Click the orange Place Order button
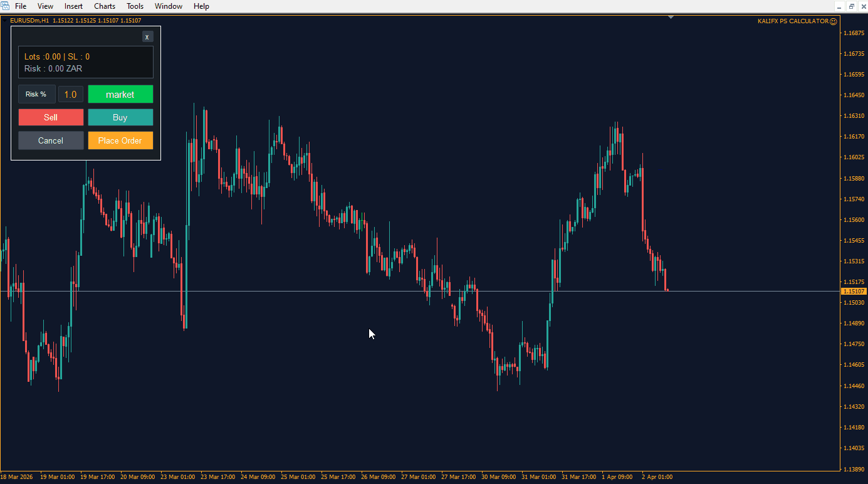 click(x=120, y=140)
